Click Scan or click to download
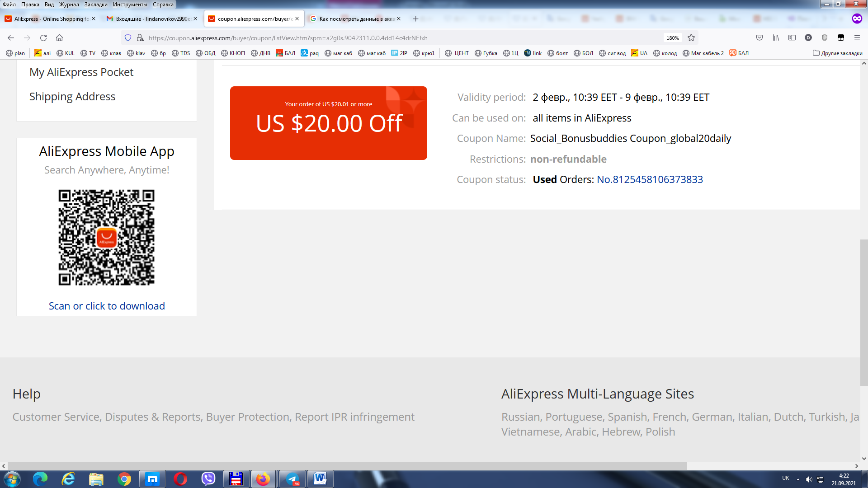The height and width of the screenshot is (488, 868). (107, 306)
